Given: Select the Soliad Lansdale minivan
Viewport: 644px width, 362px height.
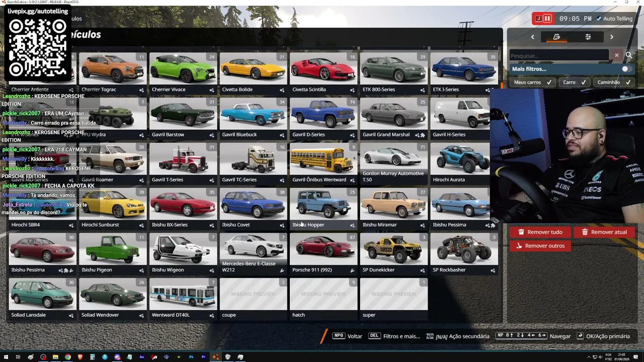Looking at the screenshot, I should point(42,299).
